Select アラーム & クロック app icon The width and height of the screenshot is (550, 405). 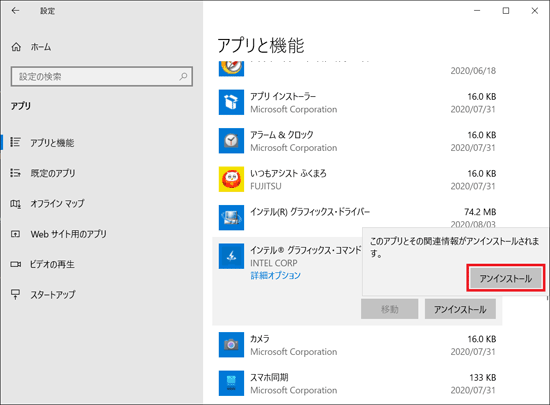click(x=232, y=141)
